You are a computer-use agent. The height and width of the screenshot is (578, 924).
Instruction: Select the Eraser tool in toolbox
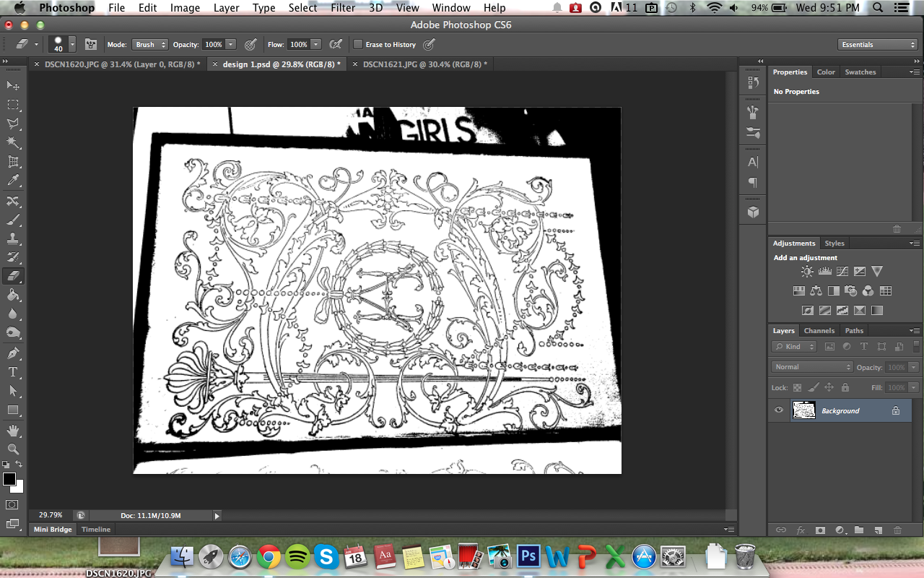13,276
